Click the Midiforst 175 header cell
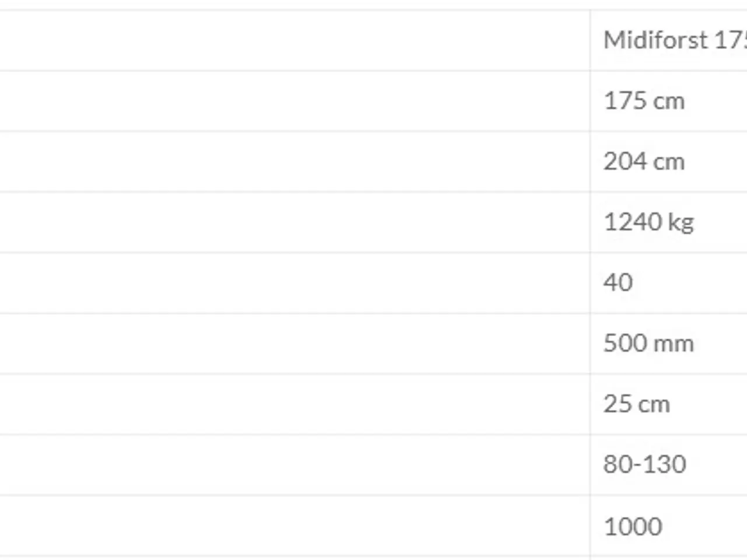 (x=669, y=40)
